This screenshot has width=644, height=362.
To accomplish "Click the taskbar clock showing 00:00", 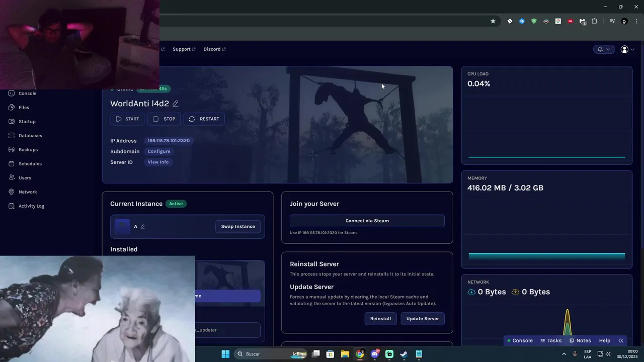I will (627, 354).
